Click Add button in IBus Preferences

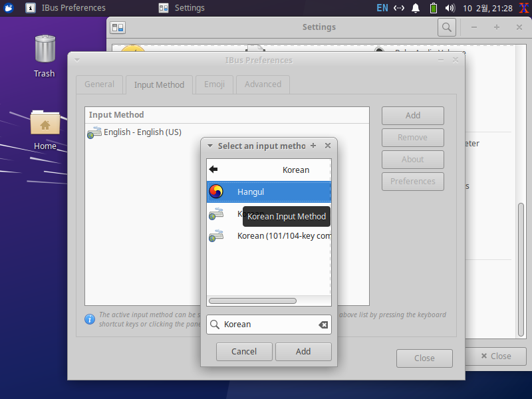click(412, 116)
